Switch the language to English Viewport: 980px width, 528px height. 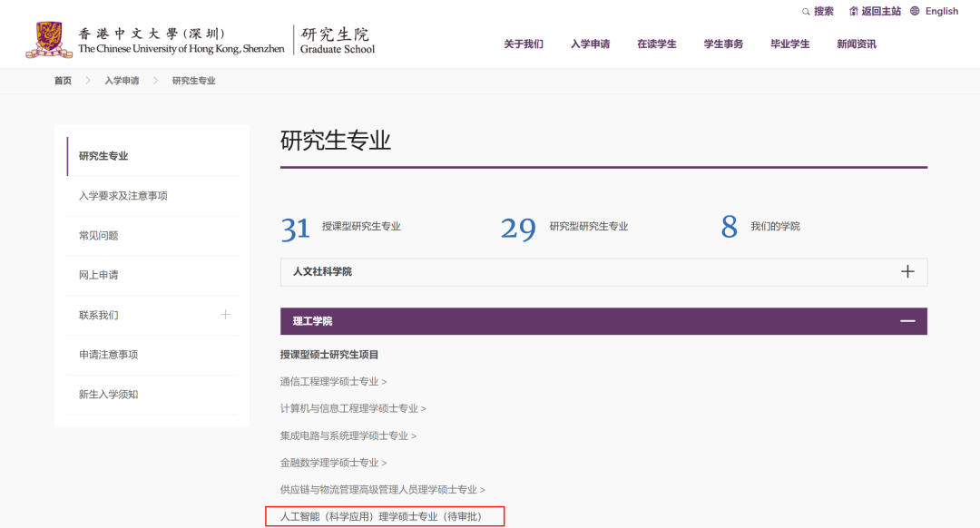point(941,12)
